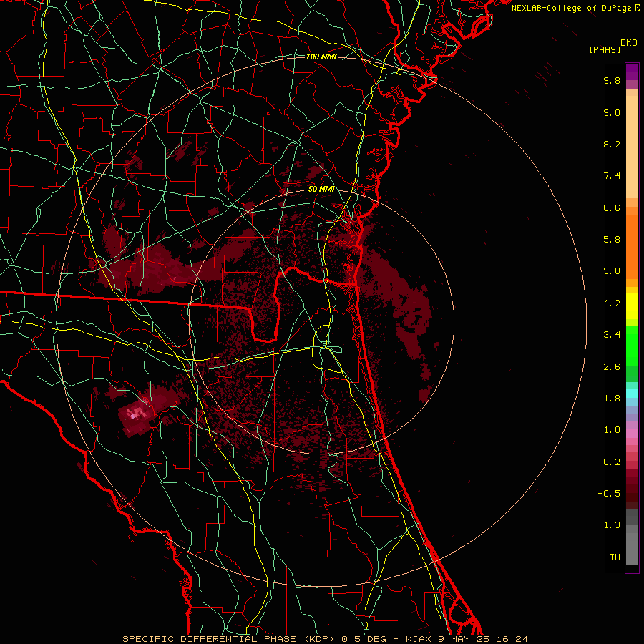Click the 1.8 value on the scale
644x644 pixels.
pos(612,399)
